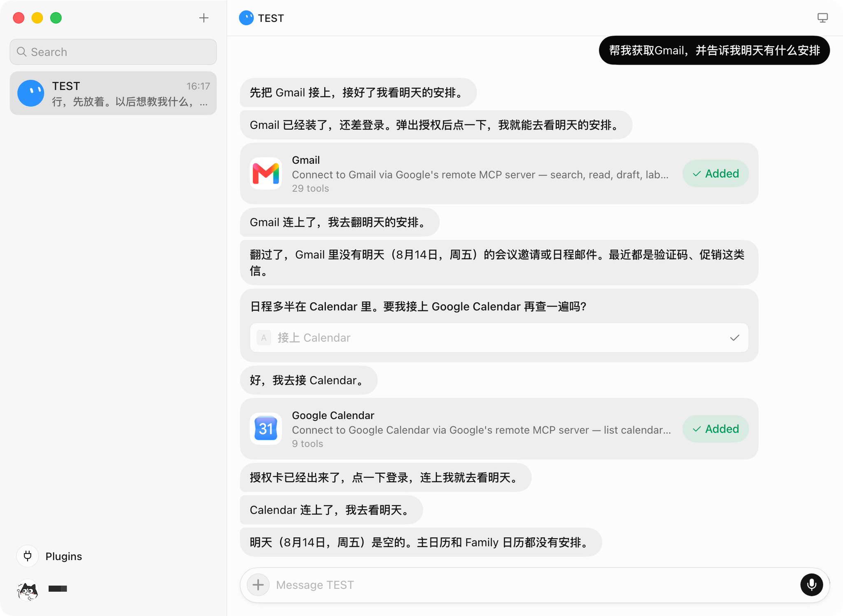Click message Gmail 已经装了，还差登录
The height and width of the screenshot is (616, 843).
[436, 125]
